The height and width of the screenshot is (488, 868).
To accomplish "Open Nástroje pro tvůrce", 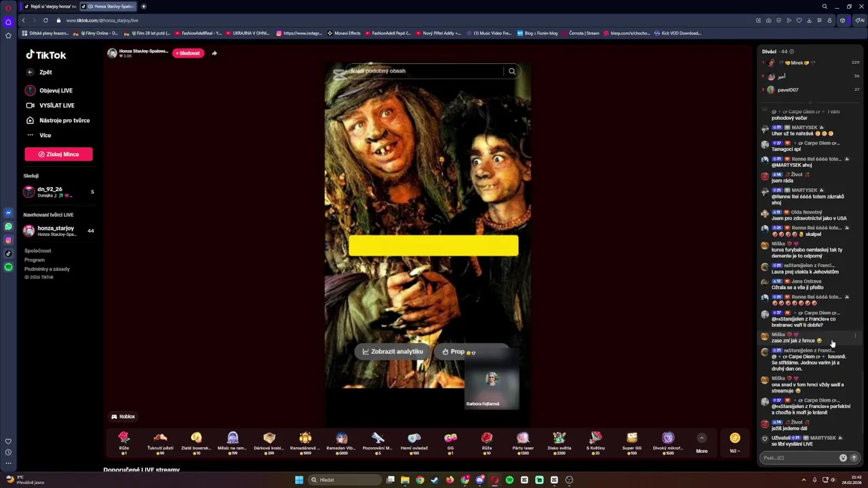I will click(x=58, y=120).
